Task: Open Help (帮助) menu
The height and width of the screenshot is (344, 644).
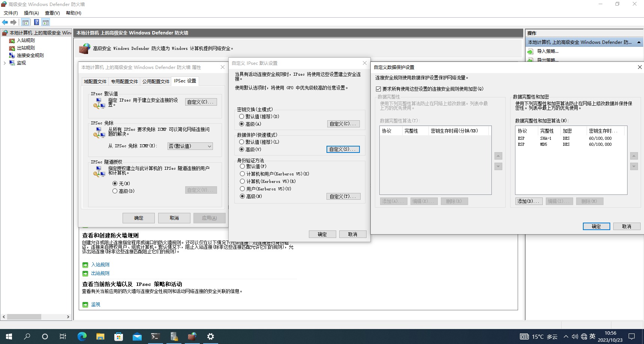Action: (x=73, y=13)
